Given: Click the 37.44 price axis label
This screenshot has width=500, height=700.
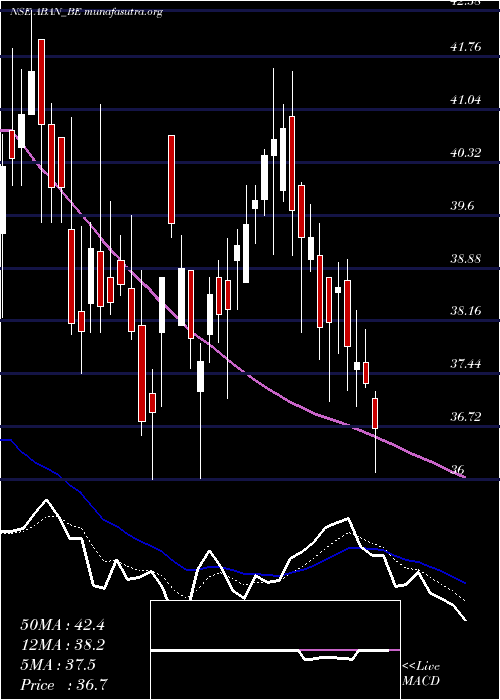Looking at the screenshot, I should click(467, 364).
